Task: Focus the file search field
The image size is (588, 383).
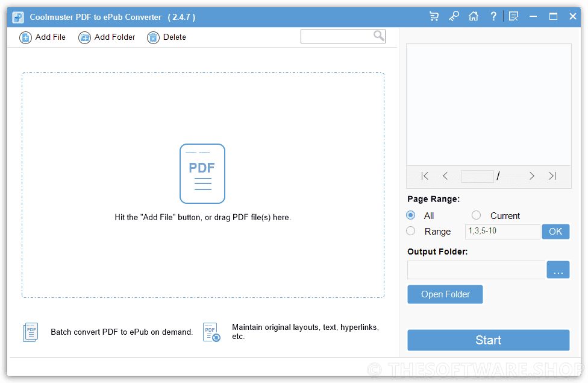Action: pyautogui.click(x=343, y=36)
